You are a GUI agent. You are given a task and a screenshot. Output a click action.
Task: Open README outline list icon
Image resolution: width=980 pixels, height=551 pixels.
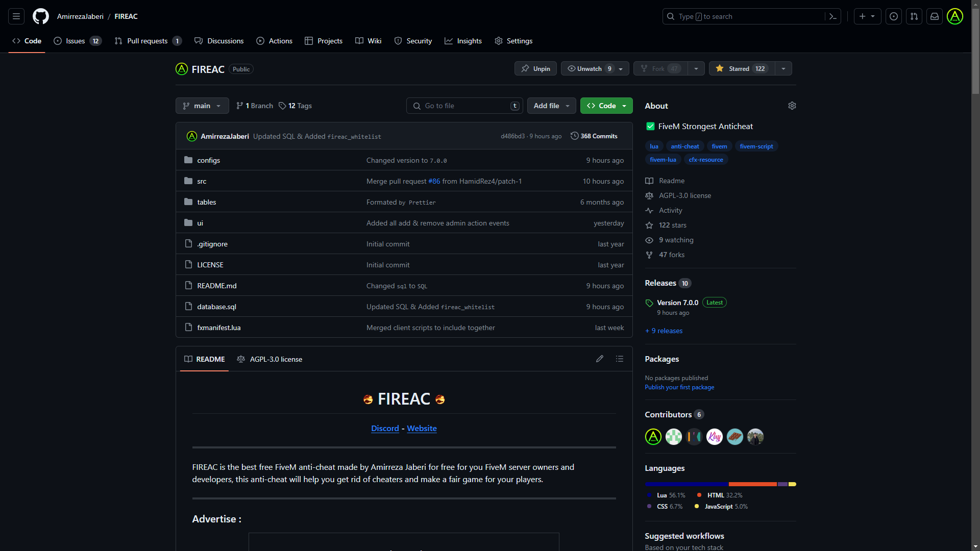[x=620, y=359]
